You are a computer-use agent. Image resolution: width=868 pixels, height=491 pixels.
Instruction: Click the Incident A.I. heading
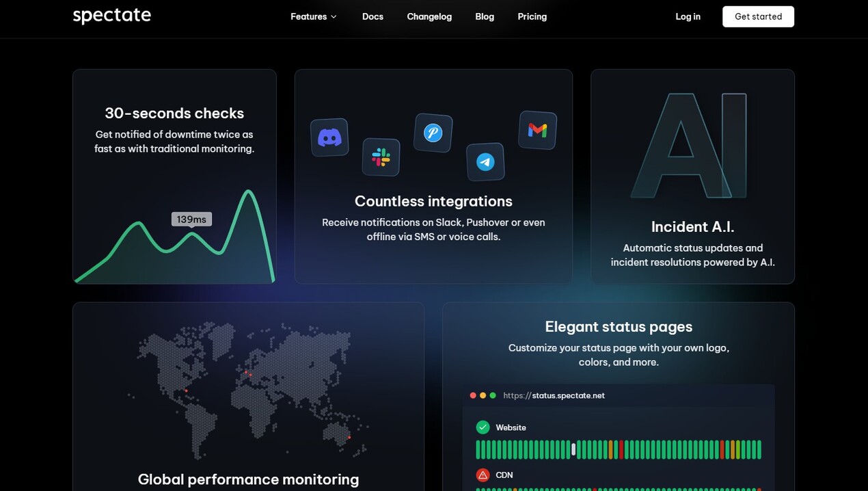692,226
